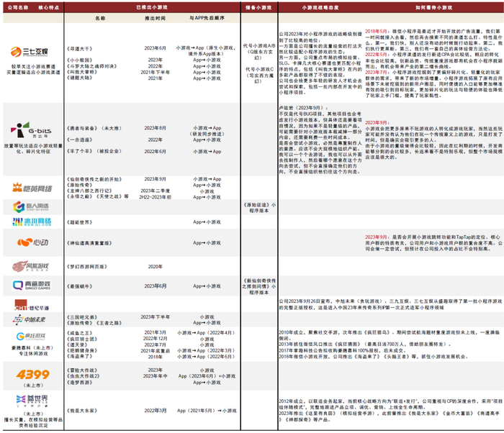The height and width of the screenshot is (433, 504).
Task: Click the 如何看待小游戏 header
Action: click(434, 7)
